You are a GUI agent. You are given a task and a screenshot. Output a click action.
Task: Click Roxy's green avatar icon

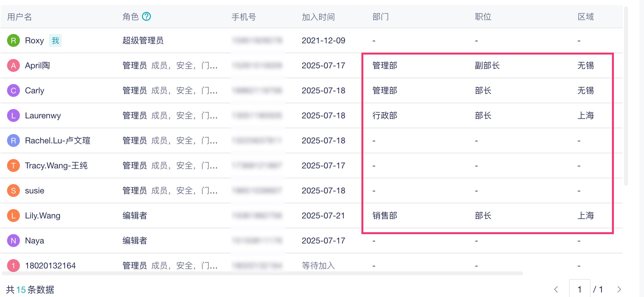pos(13,41)
